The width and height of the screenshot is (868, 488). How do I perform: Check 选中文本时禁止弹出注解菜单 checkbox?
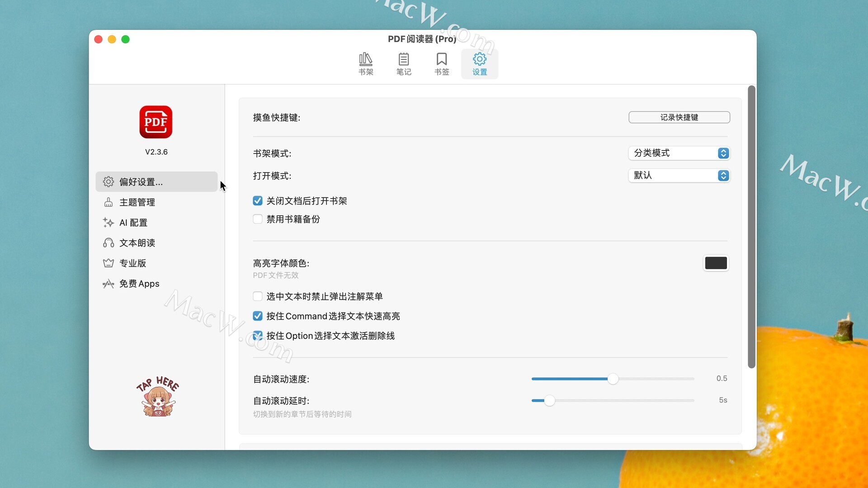(258, 296)
